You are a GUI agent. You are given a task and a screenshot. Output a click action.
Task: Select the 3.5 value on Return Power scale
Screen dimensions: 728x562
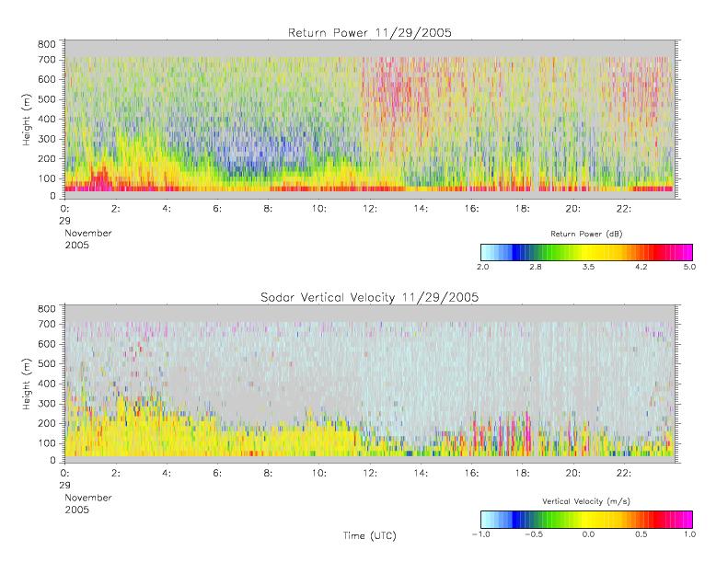click(588, 267)
